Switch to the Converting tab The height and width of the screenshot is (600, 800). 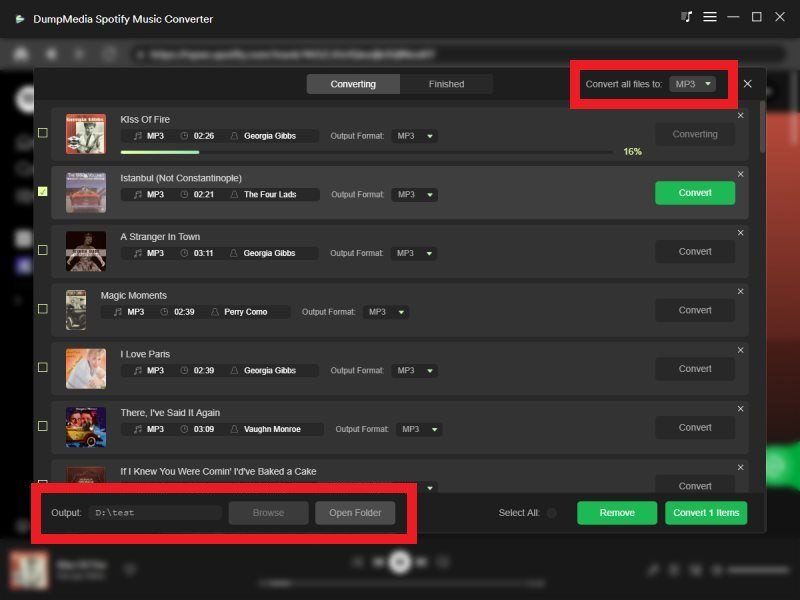[x=353, y=84]
